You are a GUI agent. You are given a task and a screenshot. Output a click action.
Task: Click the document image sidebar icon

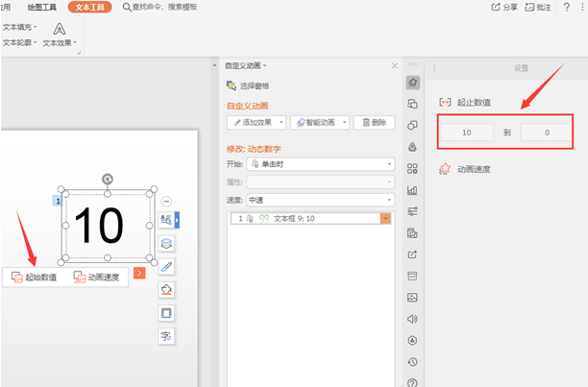(x=412, y=233)
